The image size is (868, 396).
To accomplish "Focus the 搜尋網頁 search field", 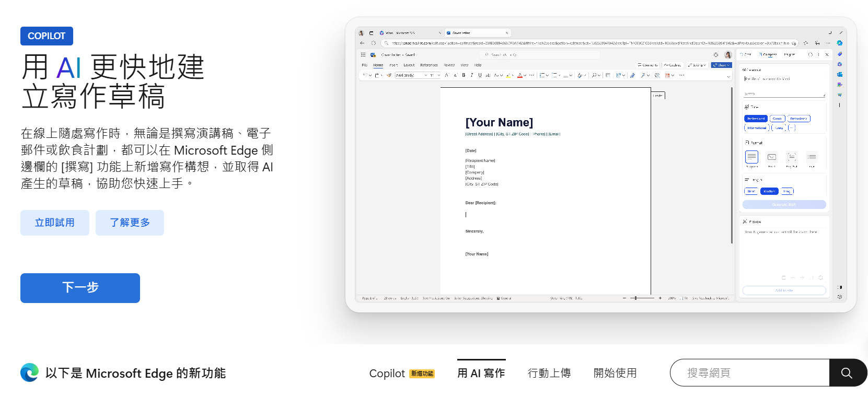I will coord(750,372).
